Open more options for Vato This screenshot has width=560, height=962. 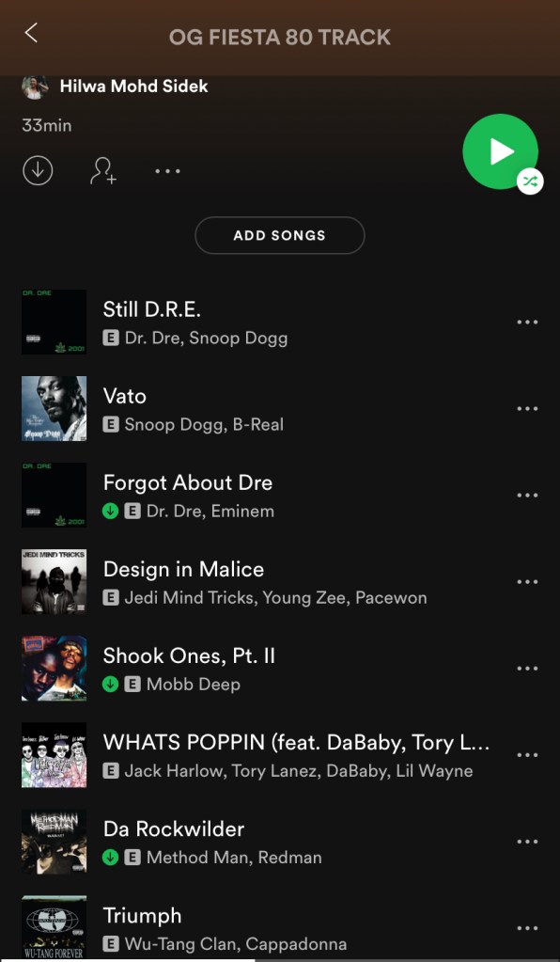[527, 409]
